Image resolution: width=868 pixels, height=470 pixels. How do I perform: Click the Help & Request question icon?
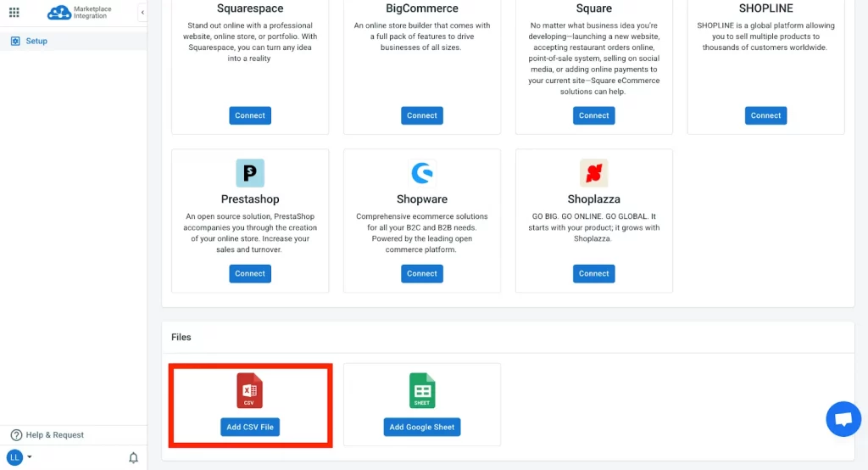point(16,435)
